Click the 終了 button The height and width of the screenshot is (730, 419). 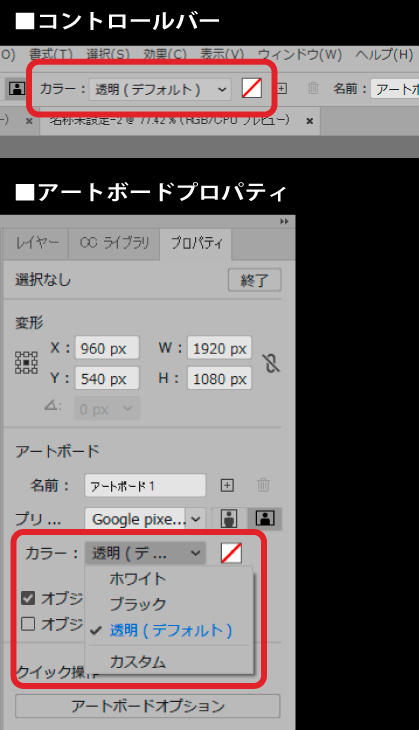(254, 280)
